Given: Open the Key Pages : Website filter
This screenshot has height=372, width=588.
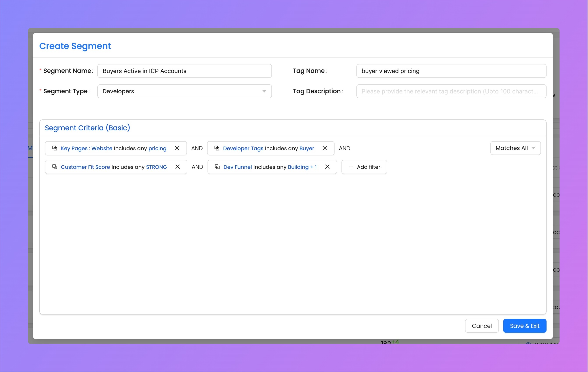Looking at the screenshot, I should pos(86,148).
